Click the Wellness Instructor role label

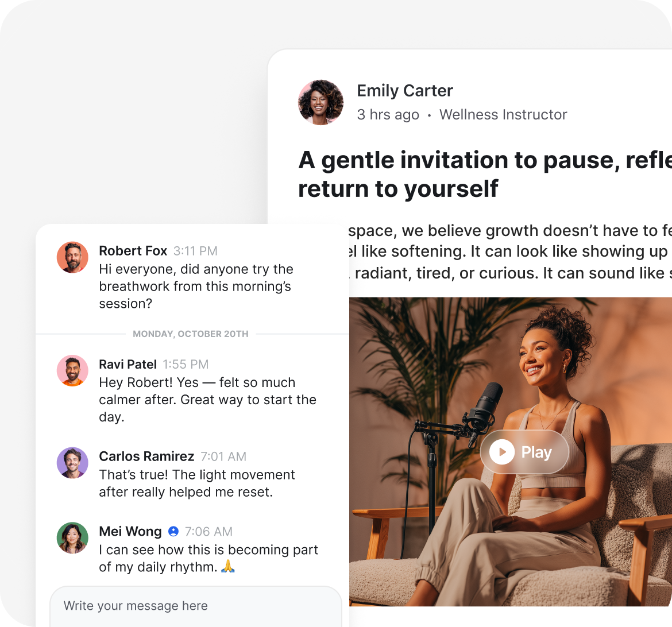[503, 115]
